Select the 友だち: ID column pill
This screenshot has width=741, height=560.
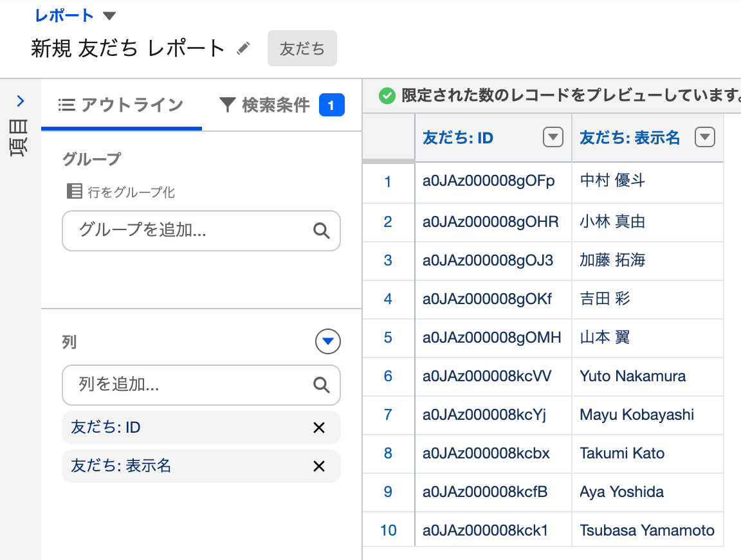(201, 428)
